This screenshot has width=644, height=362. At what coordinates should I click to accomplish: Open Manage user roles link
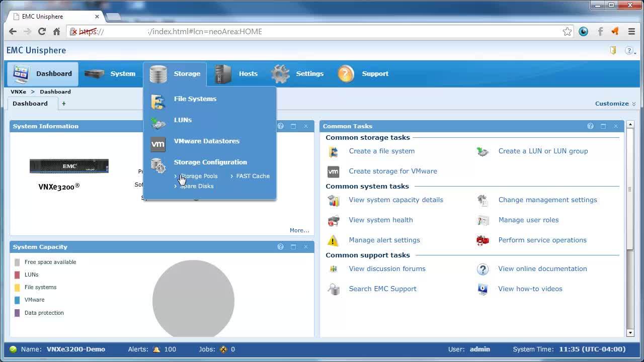pyautogui.click(x=528, y=220)
